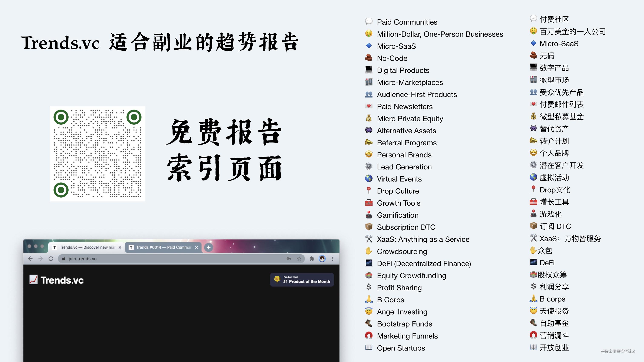Select the Drop文化 entry
The image size is (644, 362).
pyautogui.click(x=555, y=190)
